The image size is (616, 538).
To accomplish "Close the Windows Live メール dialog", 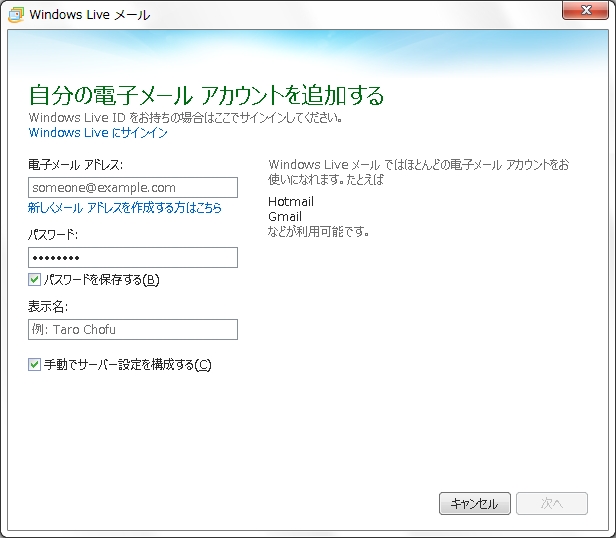I will click(585, 10).
